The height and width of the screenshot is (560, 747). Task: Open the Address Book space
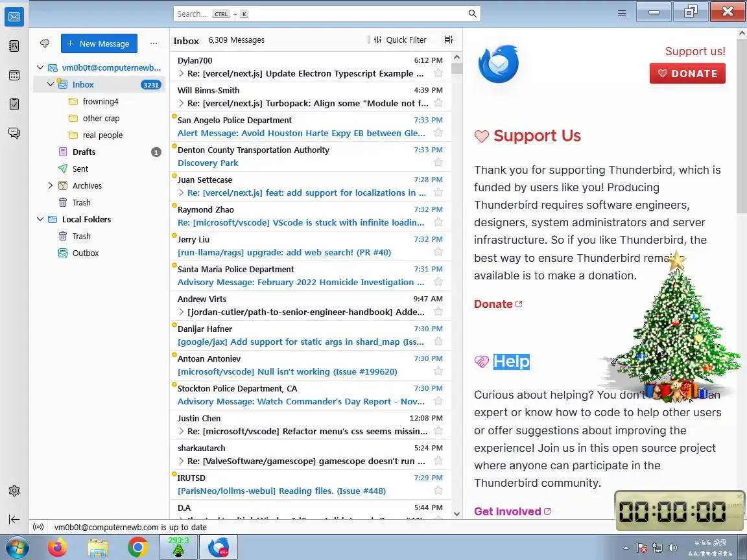(14, 46)
